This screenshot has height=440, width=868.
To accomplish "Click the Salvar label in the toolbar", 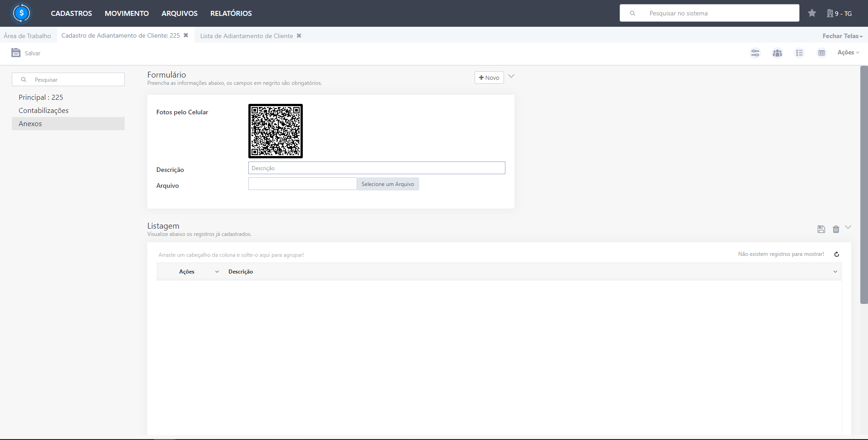I will point(33,53).
